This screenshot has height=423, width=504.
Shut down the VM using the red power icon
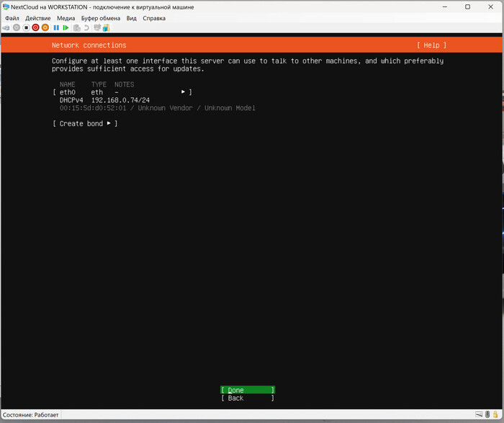(x=36, y=28)
